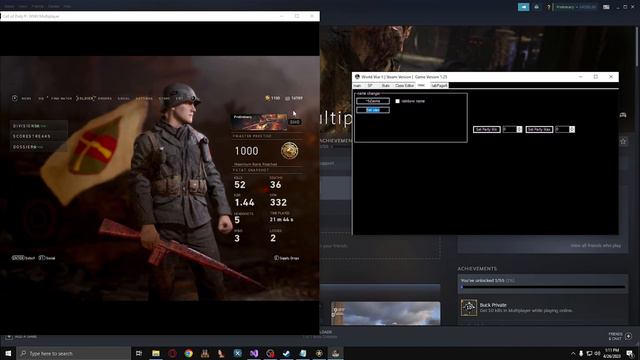Image resolution: width=640 pixels, height=360 pixels.
Task: Click the Select prompt at game bottom
Action: pyautogui.click(x=23, y=258)
